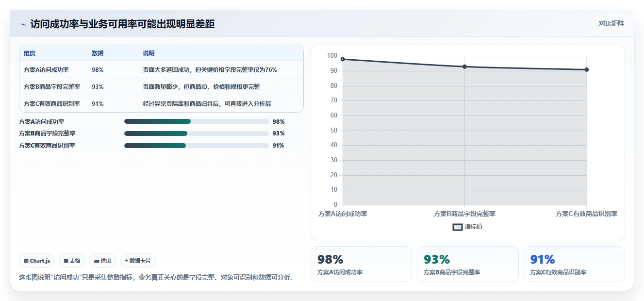Open the 93% data card
The image size is (644, 301).
468,264
